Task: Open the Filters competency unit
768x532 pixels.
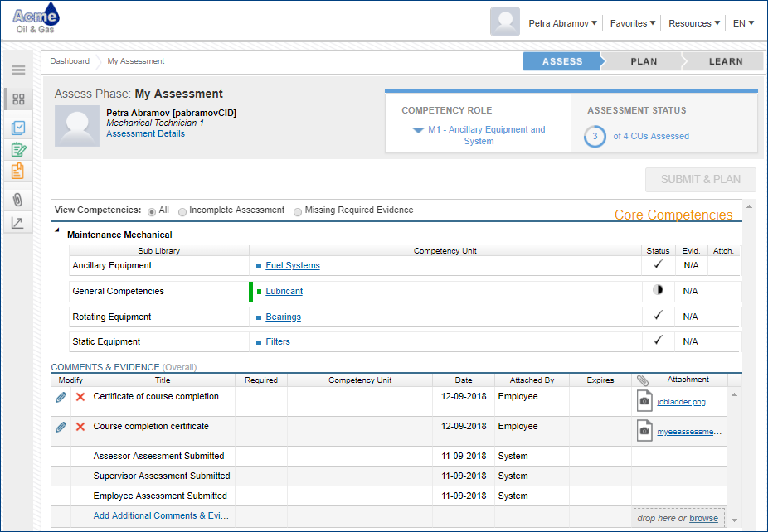Action: tap(278, 341)
